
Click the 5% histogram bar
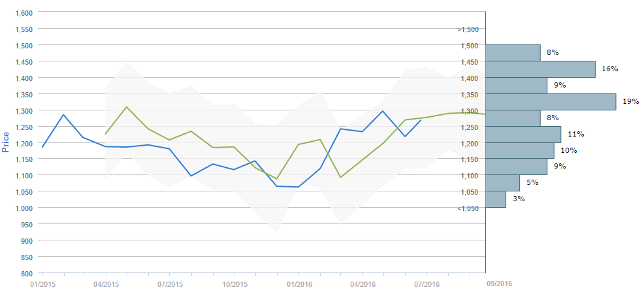coord(502,183)
